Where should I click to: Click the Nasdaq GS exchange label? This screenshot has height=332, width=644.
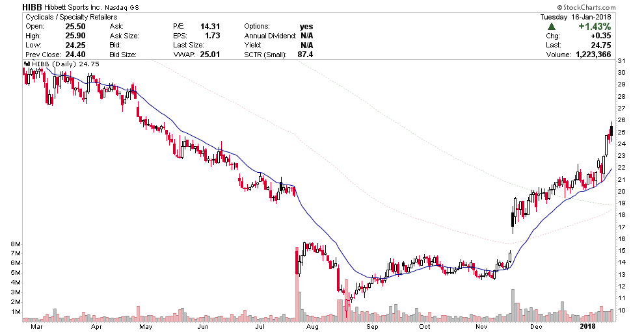point(122,7)
